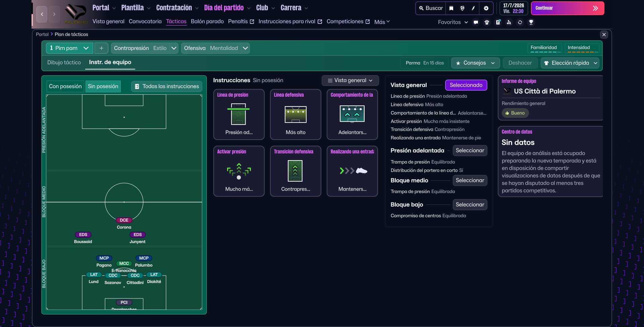This screenshot has height=327, width=644.
Task: Open the scouting magnifier people icon
Action: point(509,22)
